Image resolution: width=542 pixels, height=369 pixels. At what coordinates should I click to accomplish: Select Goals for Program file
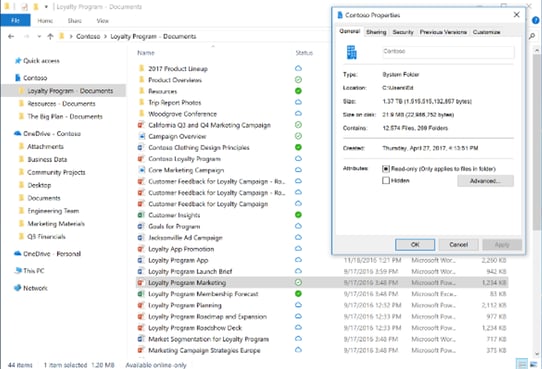[174, 226]
